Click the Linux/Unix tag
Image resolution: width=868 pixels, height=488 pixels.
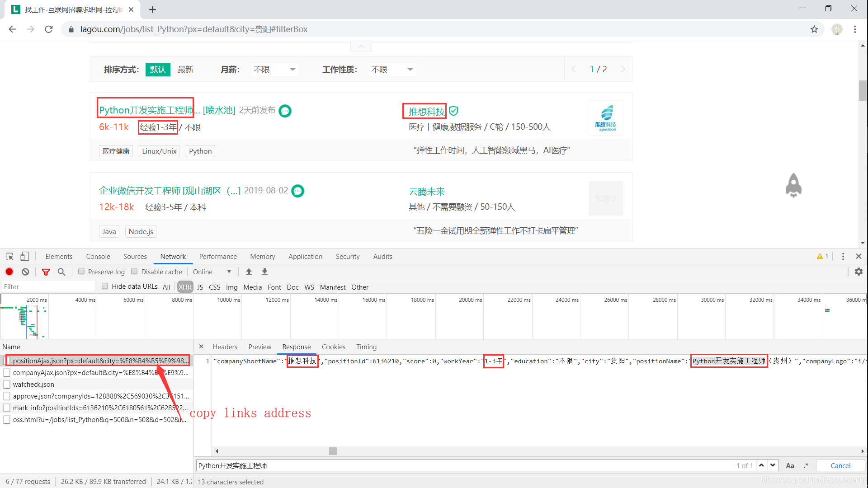point(159,151)
